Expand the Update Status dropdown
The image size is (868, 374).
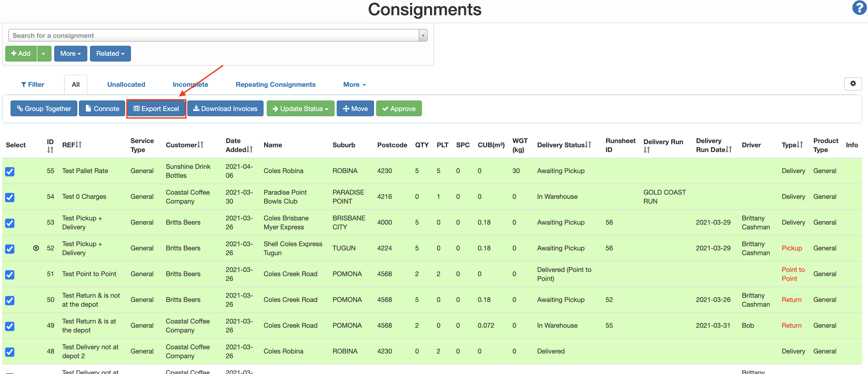pyautogui.click(x=300, y=109)
